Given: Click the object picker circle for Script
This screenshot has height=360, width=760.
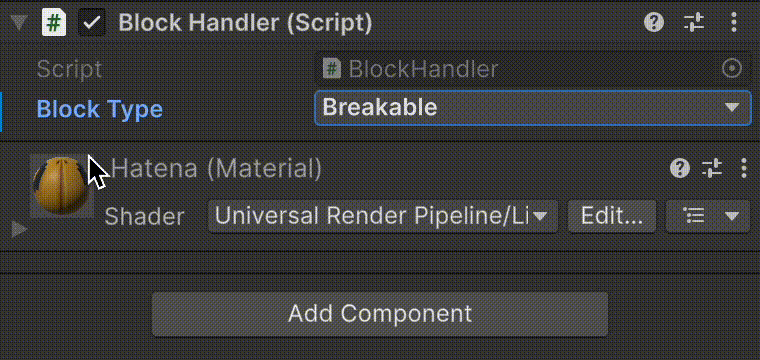Looking at the screenshot, I should (x=731, y=69).
